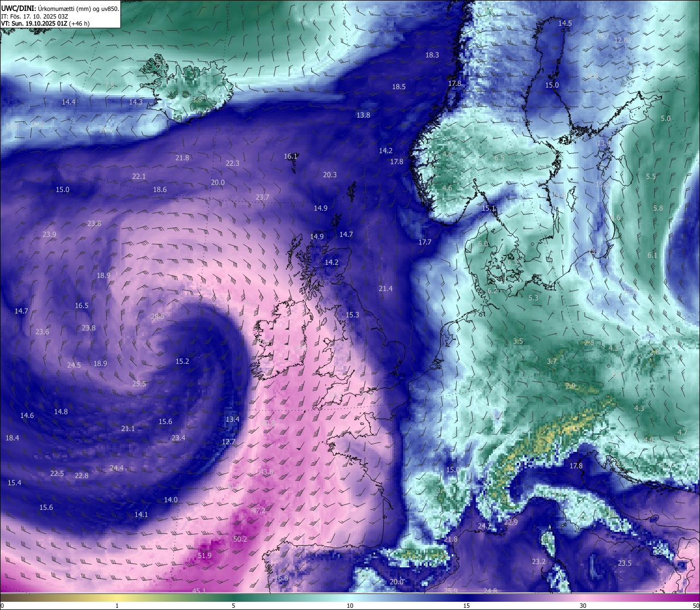Viewport: 700px width, 610px height.
Task: Click the 6.5 value over Sweden
Action: click(499, 158)
